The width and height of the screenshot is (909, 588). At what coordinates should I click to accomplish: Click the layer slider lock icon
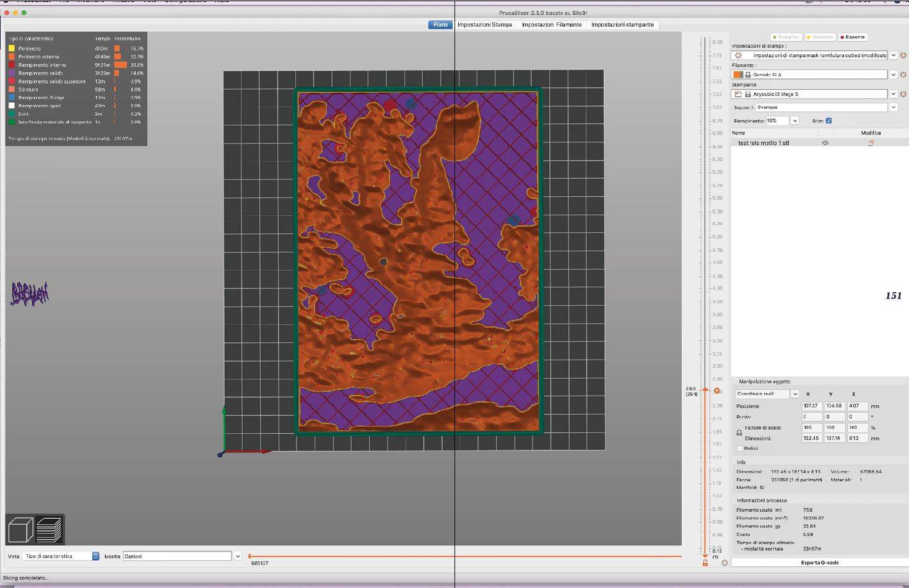pos(705,563)
